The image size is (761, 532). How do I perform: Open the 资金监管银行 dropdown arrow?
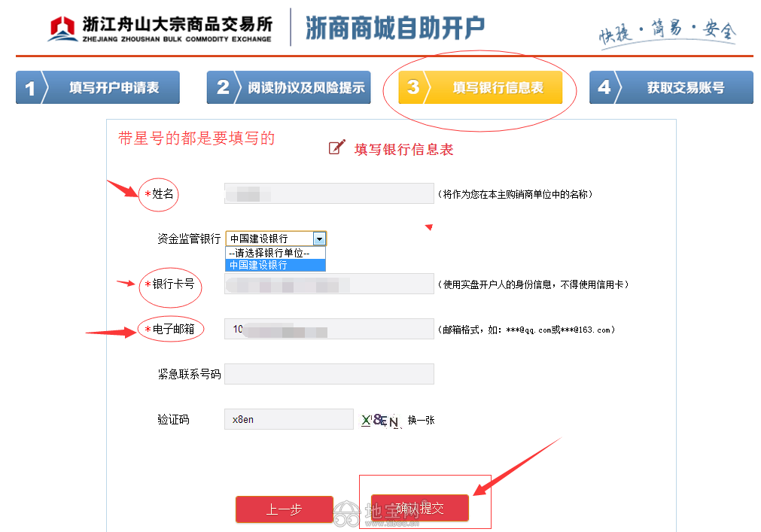pos(319,239)
